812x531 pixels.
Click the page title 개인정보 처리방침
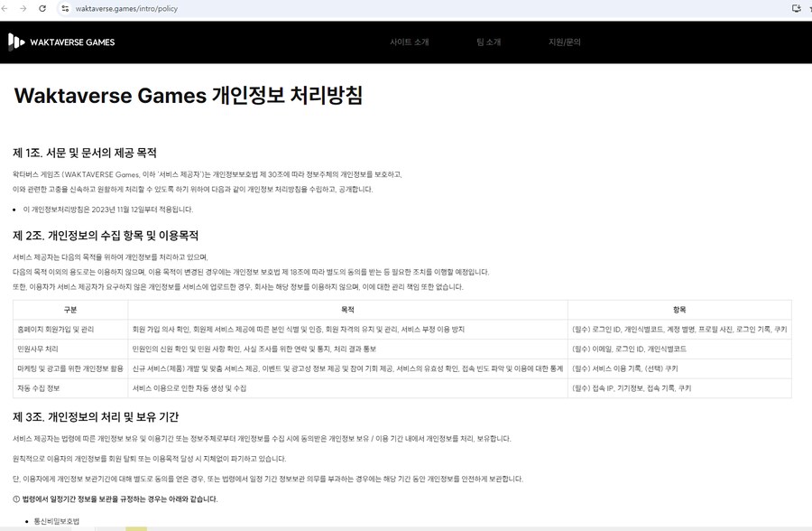click(189, 96)
